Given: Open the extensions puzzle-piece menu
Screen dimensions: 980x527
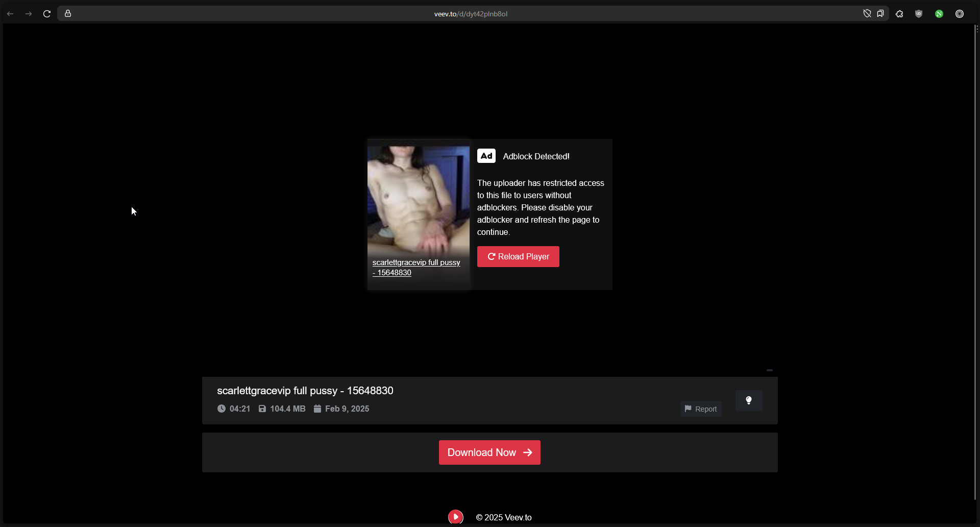Looking at the screenshot, I should tap(899, 14).
